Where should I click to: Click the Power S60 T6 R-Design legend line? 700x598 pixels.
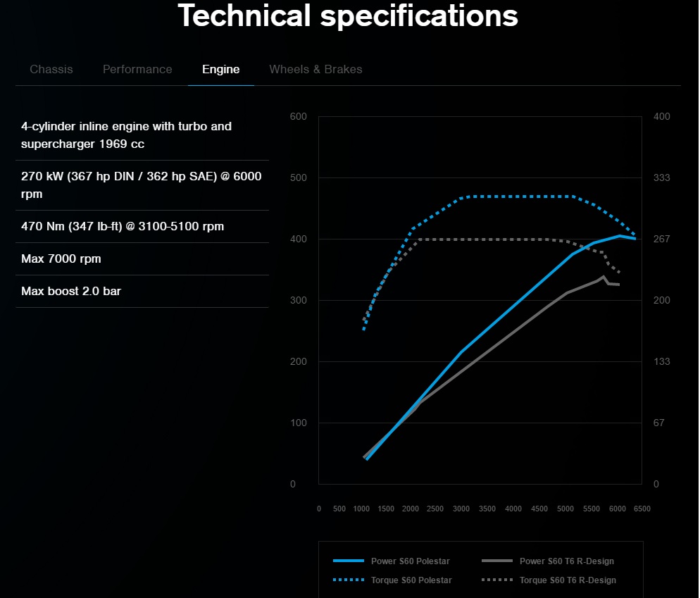[497, 561]
